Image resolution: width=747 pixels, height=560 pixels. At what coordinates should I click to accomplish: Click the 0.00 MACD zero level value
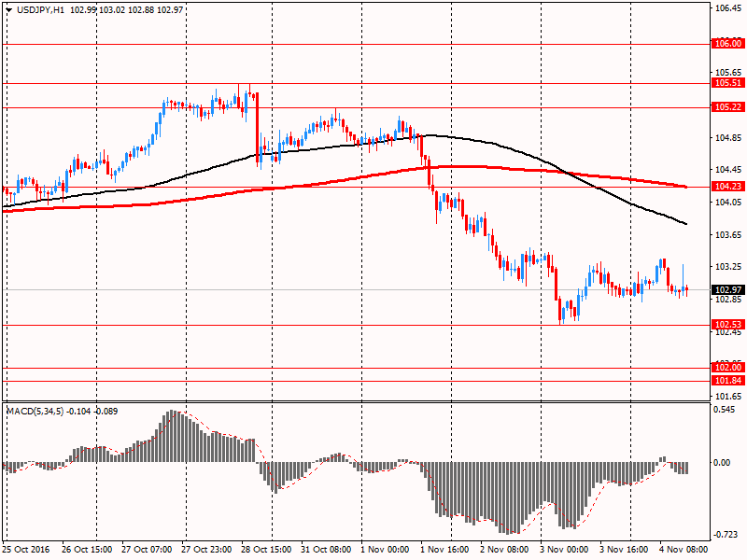722,462
